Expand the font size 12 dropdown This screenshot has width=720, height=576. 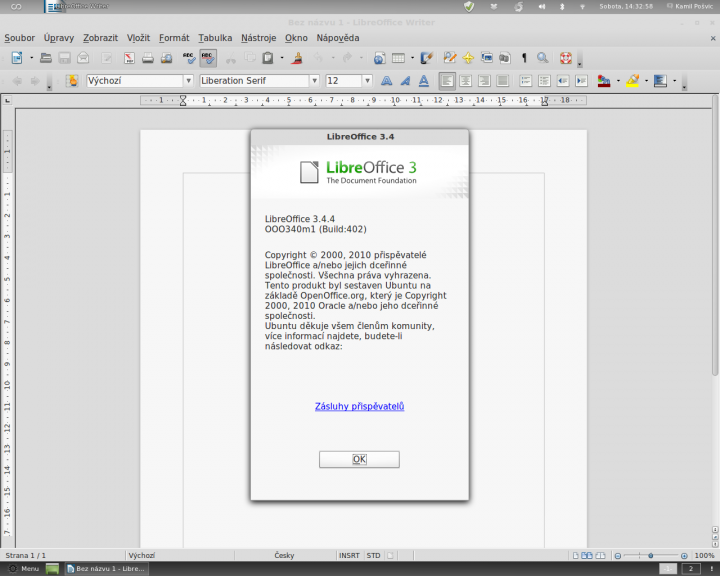(367, 81)
